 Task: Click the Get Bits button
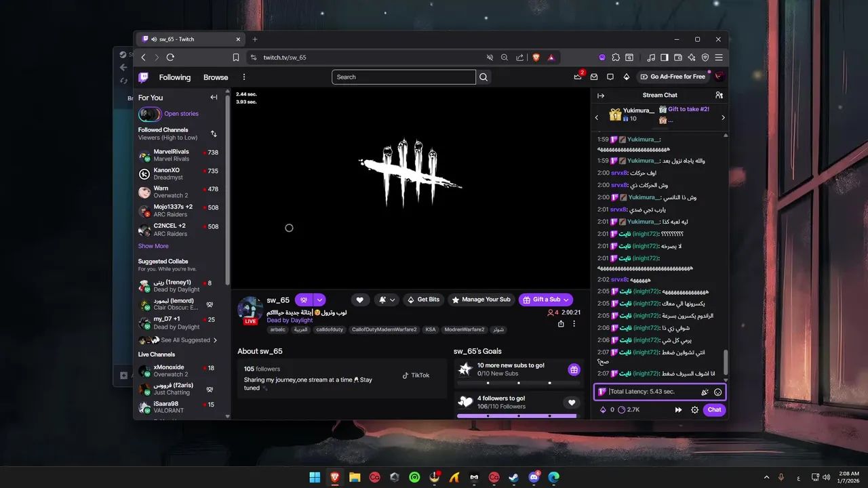(424, 300)
